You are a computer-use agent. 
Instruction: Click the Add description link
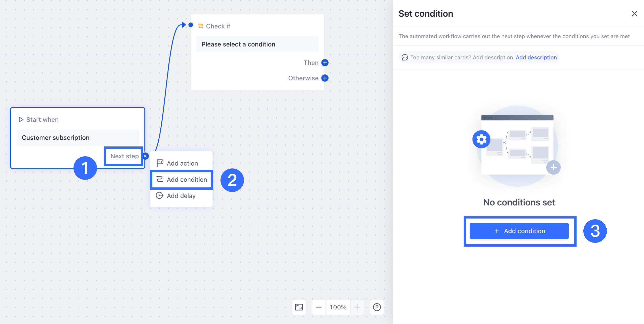coord(536,57)
